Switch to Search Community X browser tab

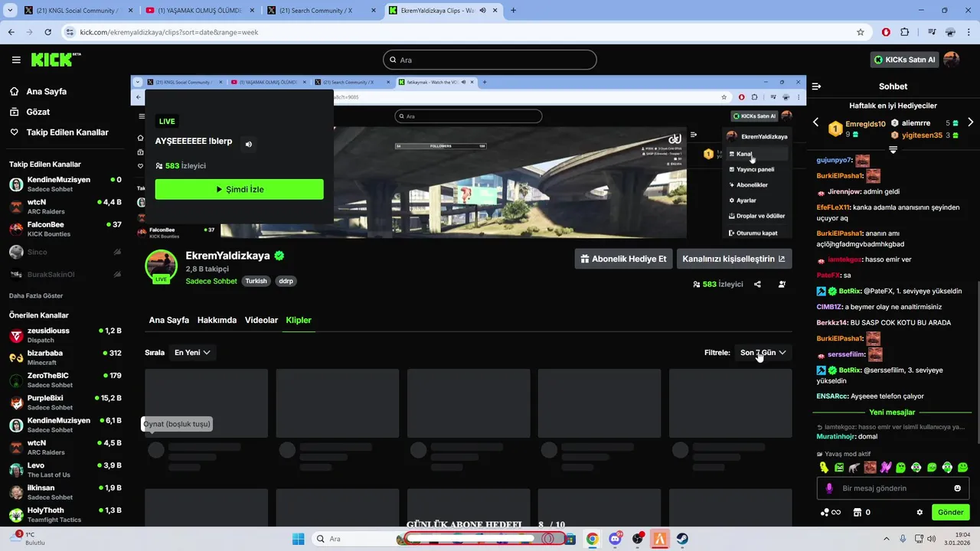[x=321, y=11]
